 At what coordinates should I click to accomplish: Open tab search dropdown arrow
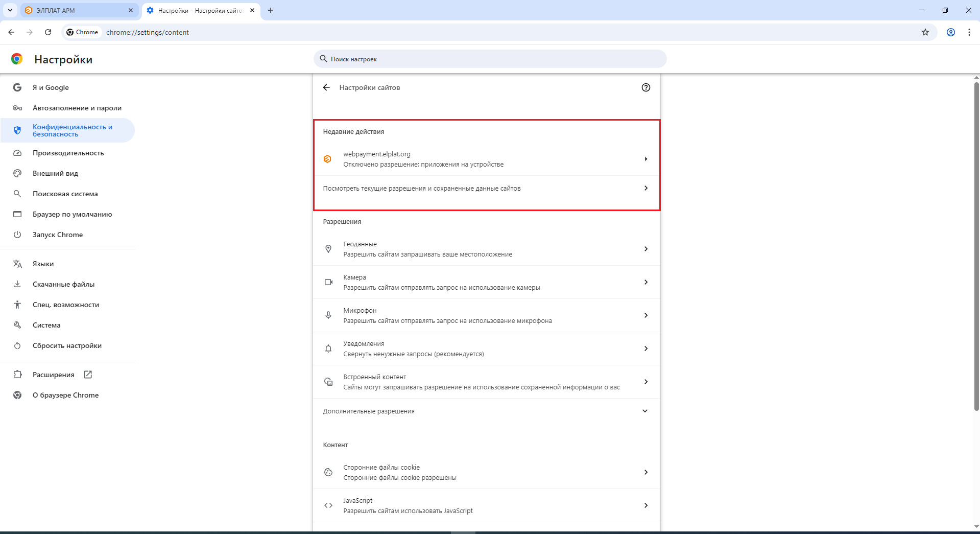(x=10, y=10)
